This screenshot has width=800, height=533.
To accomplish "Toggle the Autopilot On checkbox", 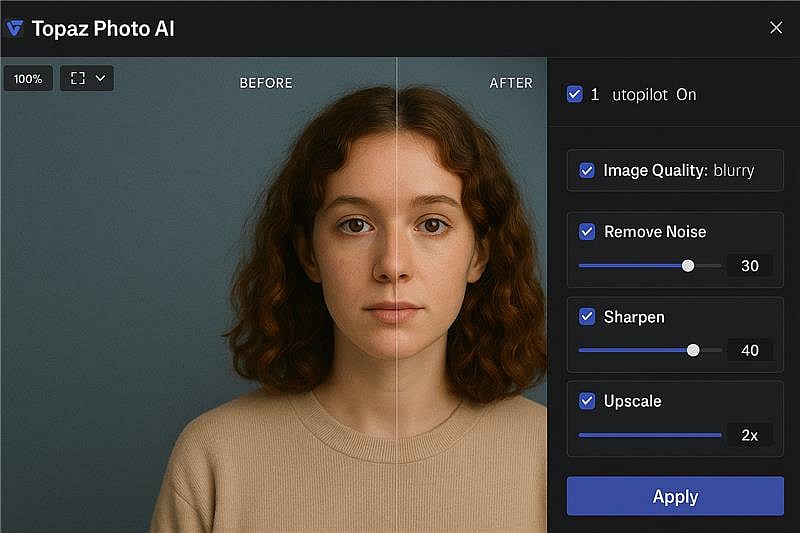I will 574,95.
